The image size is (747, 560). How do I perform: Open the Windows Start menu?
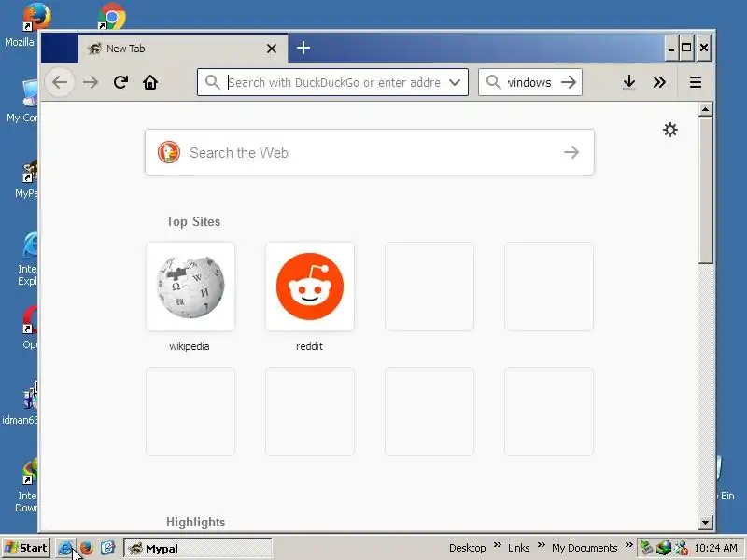point(26,548)
